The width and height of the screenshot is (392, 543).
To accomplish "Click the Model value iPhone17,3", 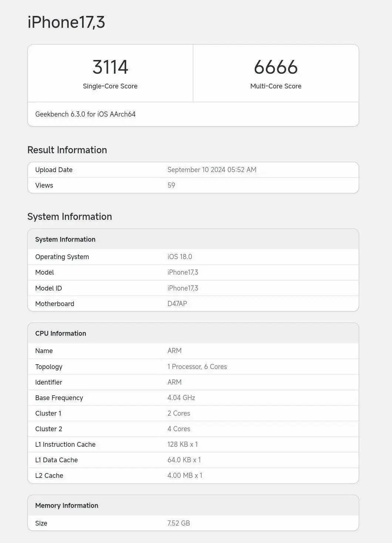I will point(183,272).
